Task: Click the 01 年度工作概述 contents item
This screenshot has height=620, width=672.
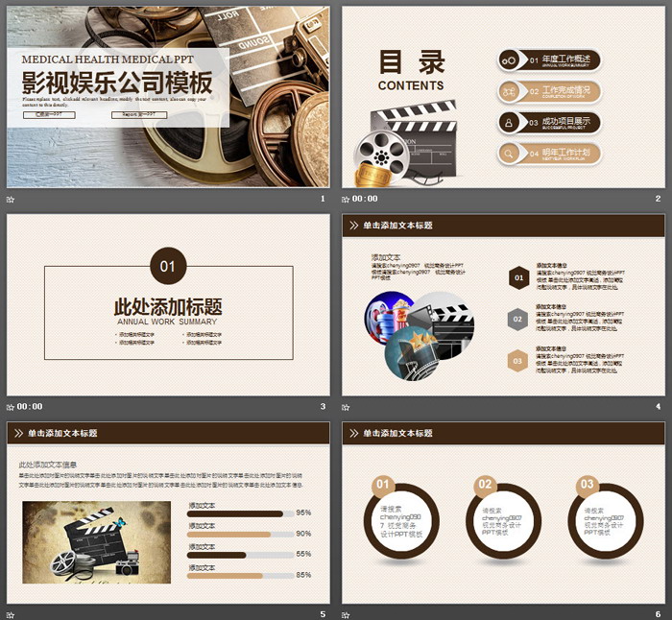Action: pyautogui.click(x=549, y=60)
